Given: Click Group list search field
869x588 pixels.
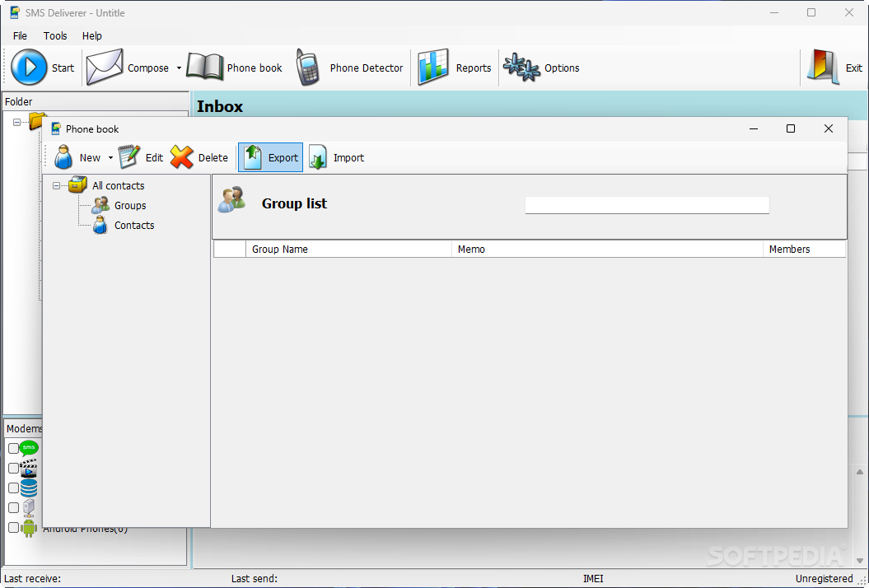Looking at the screenshot, I should tap(647, 205).
